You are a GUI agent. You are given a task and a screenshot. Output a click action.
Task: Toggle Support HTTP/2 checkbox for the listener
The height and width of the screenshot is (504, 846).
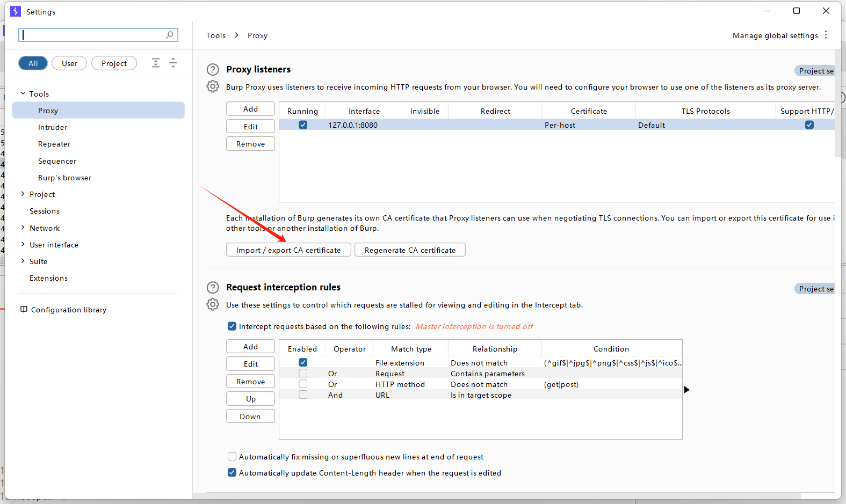[809, 125]
